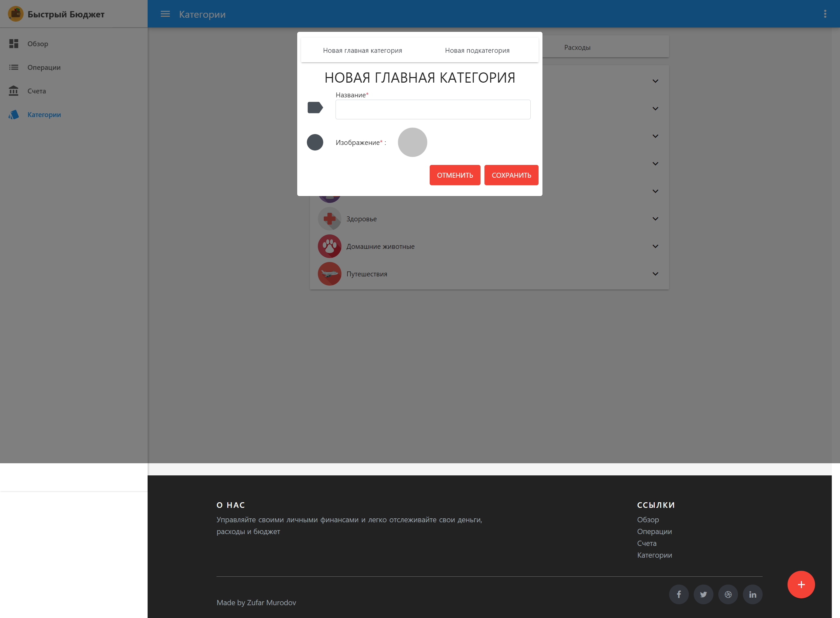Click the Facebook icon in footer
Image resolution: width=840 pixels, height=618 pixels.
678,594
